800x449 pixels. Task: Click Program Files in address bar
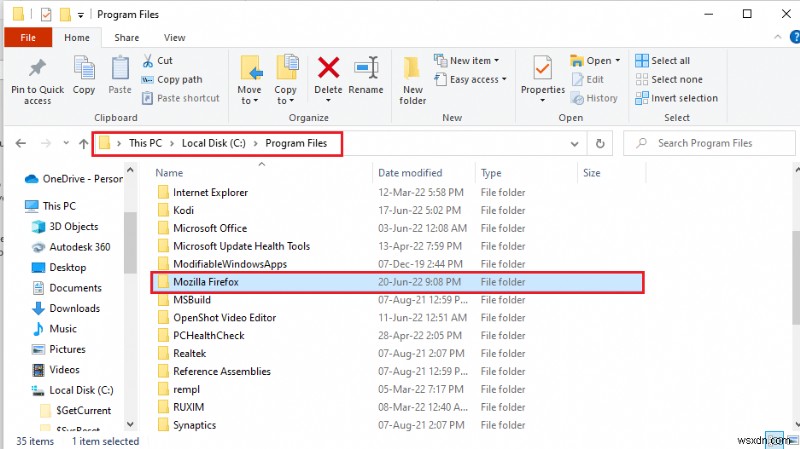pos(296,143)
